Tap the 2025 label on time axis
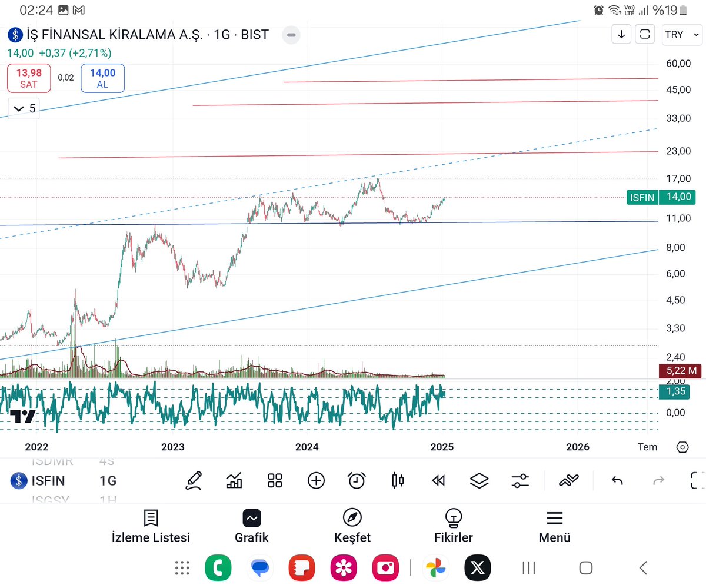706x588 pixels. (x=442, y=447)
